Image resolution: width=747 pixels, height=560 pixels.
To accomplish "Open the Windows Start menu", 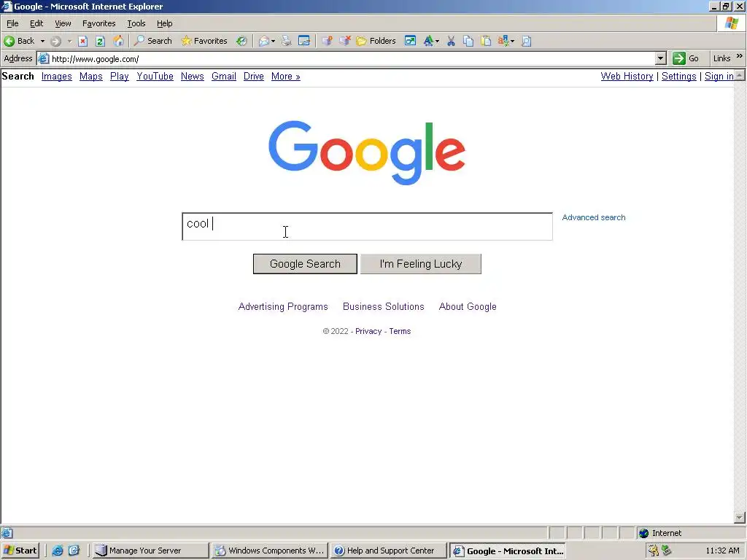I will pyautogui.click(x=20, y=551).
